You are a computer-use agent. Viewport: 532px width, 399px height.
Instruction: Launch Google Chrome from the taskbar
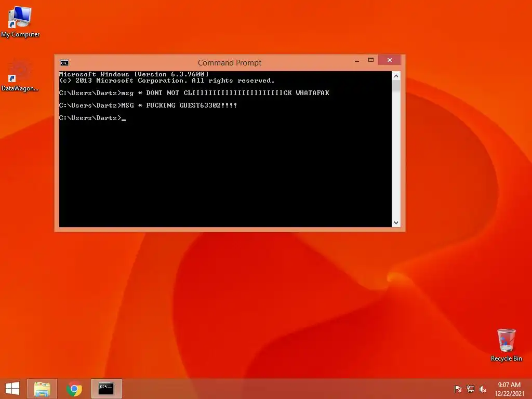(x=74, y=389)
